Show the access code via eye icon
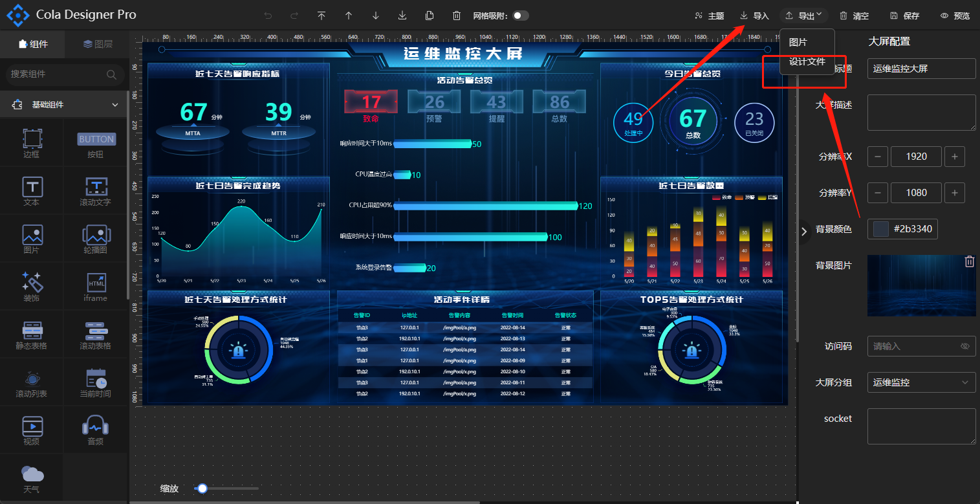Screen dimensions: 980x504 click(965, 346)
